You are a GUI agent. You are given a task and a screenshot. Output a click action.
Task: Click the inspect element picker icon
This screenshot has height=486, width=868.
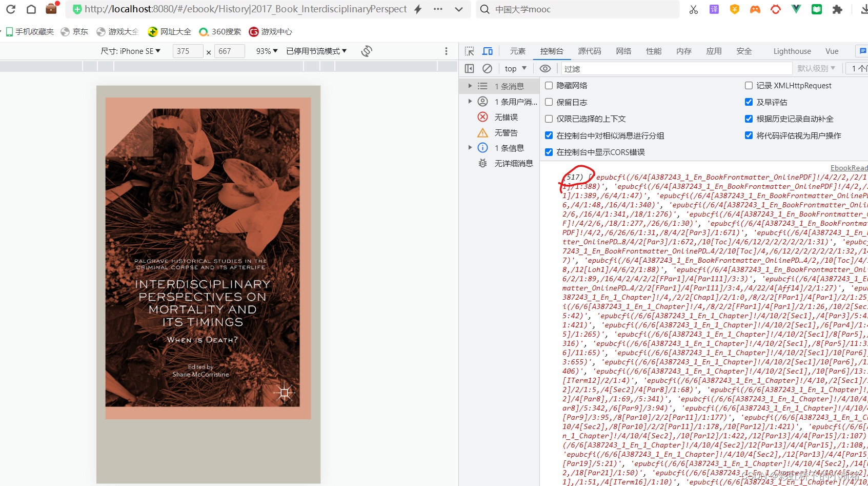(469, 51)
